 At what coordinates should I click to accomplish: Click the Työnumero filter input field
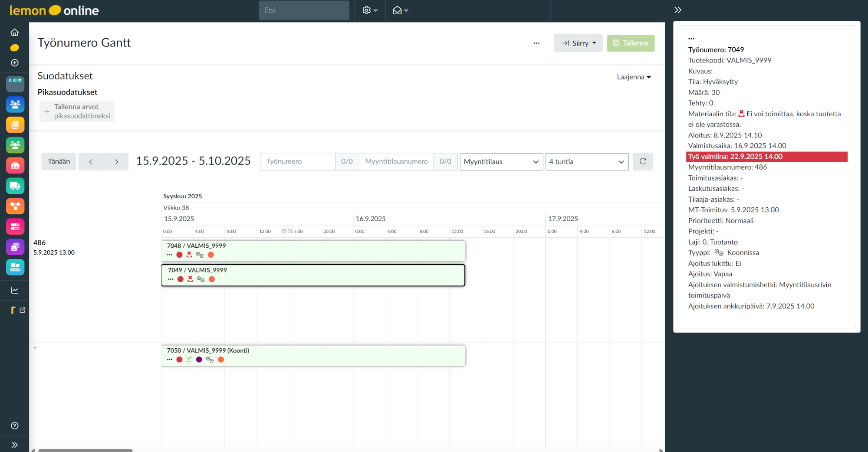point(297,161)
